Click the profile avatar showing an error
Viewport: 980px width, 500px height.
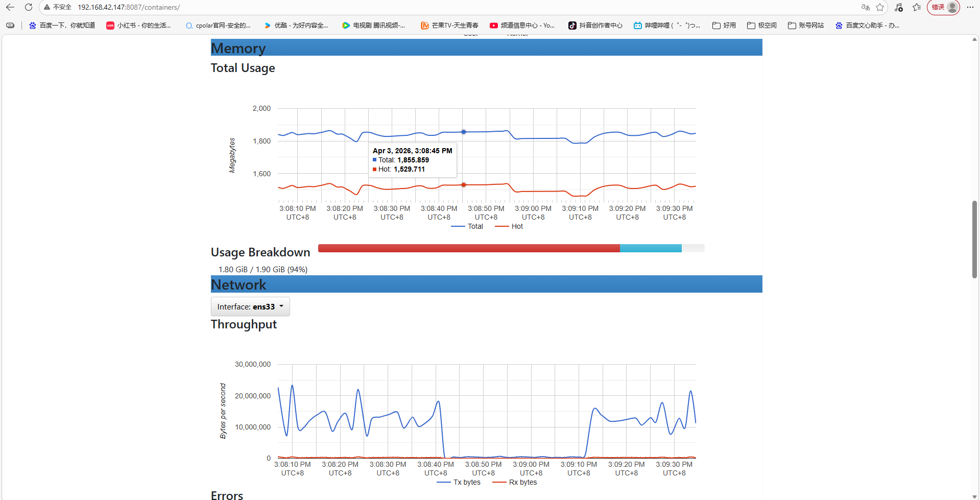click(x=943, y=7)
